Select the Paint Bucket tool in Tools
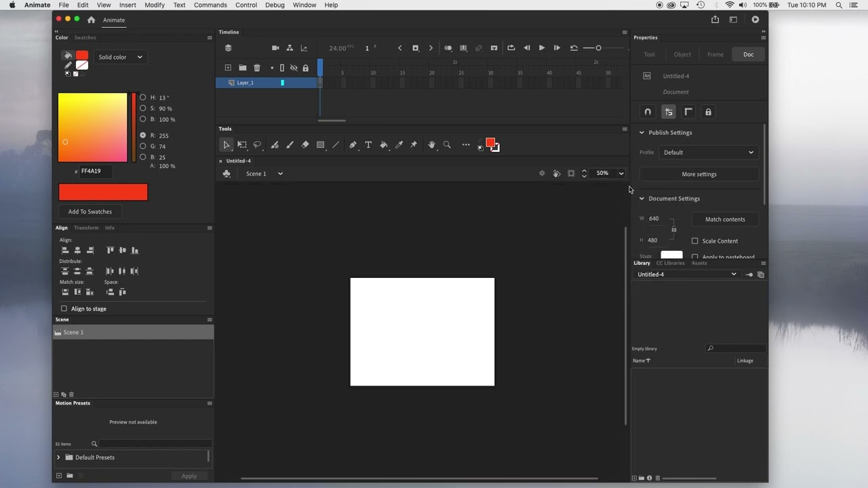Viewport: 868px width, 488px height. 384,145
